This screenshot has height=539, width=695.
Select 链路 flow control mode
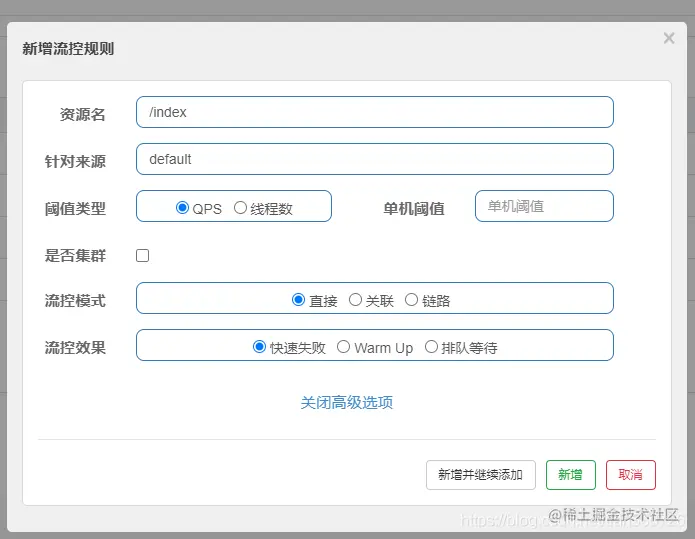411,300
